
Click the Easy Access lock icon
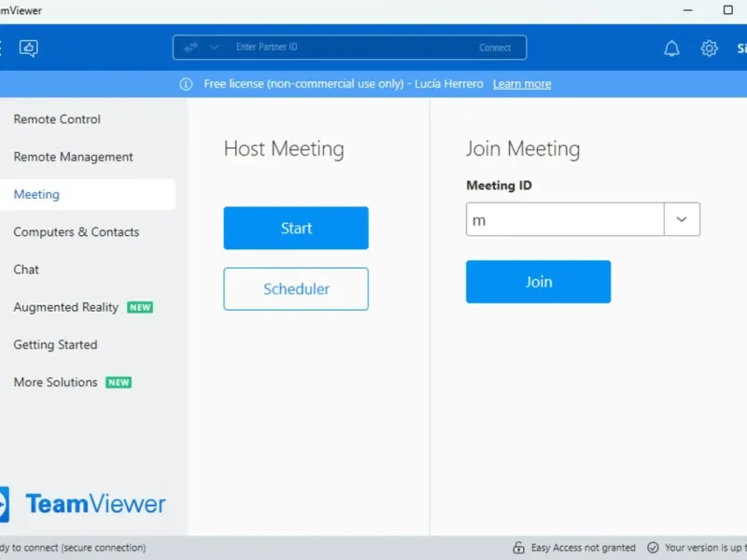point(519,548)
